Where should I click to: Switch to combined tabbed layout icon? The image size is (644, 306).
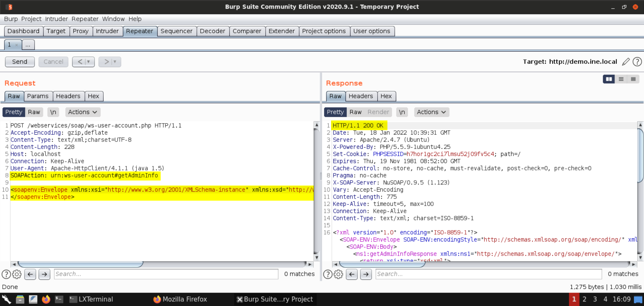click(633, 79)
